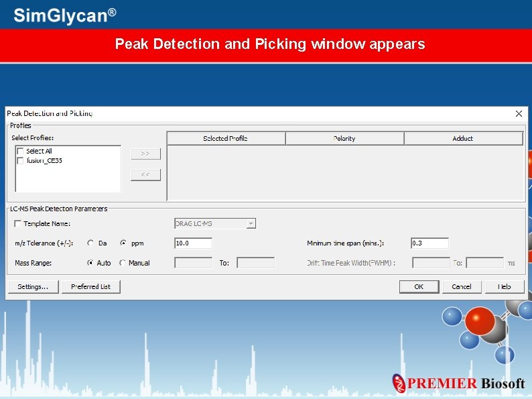The height and width of the screenshot is (399, 532).
Task: Click the Cancel button
Action: 462,286
